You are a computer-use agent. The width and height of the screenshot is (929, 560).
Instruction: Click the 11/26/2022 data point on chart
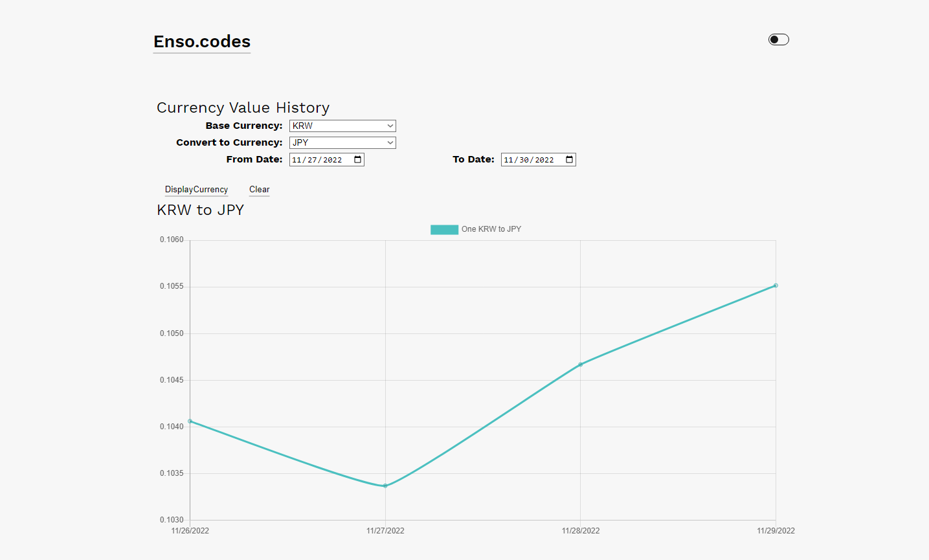pos(190,421)
